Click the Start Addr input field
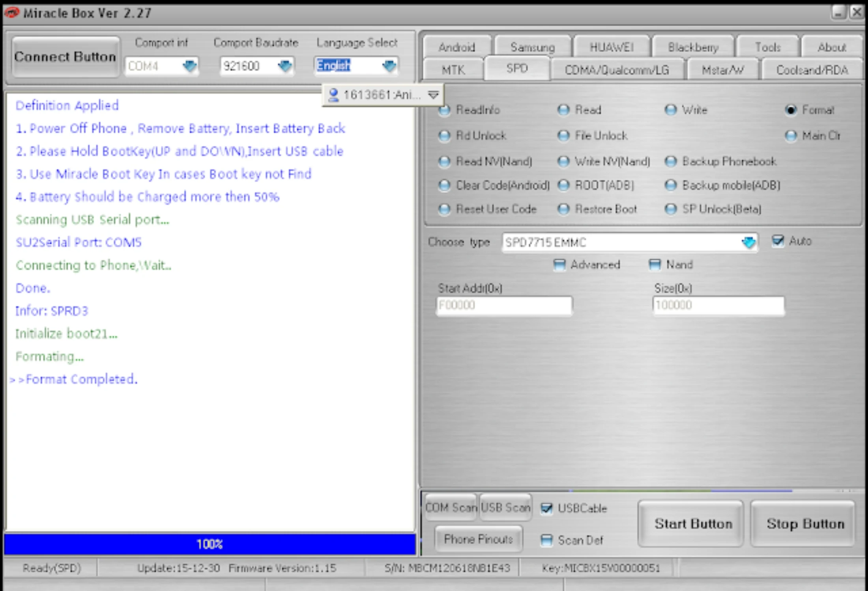The width and height of the screenshot is (868, 591). coord(504,306)
